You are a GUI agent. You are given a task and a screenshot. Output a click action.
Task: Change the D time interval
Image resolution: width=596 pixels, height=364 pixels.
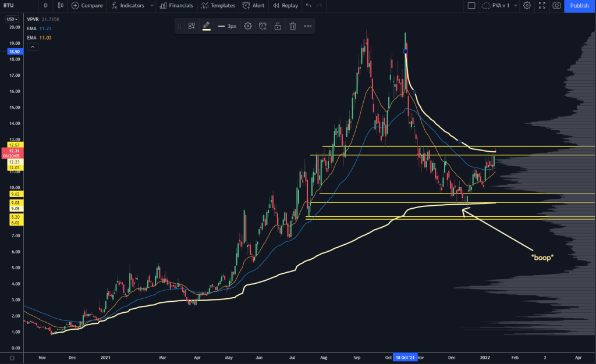click(x=45, y=6)
